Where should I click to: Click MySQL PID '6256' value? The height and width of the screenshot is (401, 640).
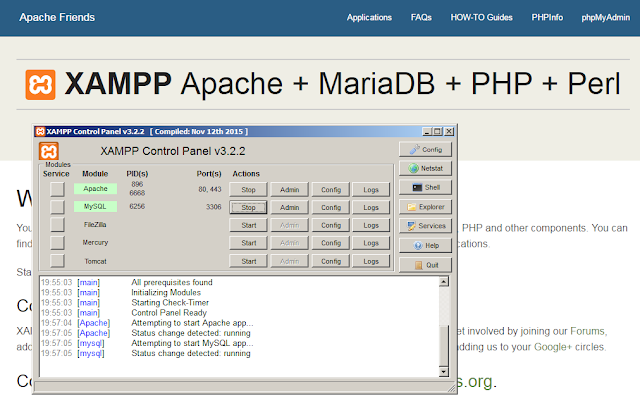(137, 206)
